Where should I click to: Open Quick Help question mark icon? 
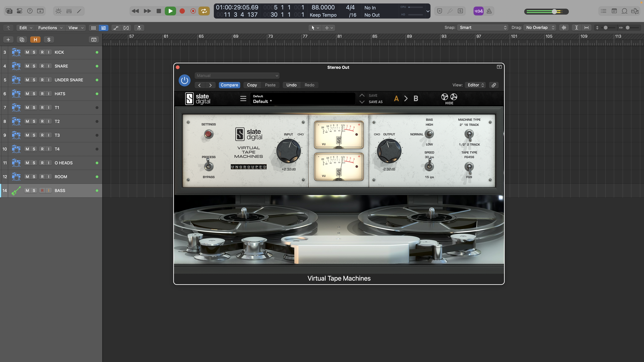click(x=30, y=11)
